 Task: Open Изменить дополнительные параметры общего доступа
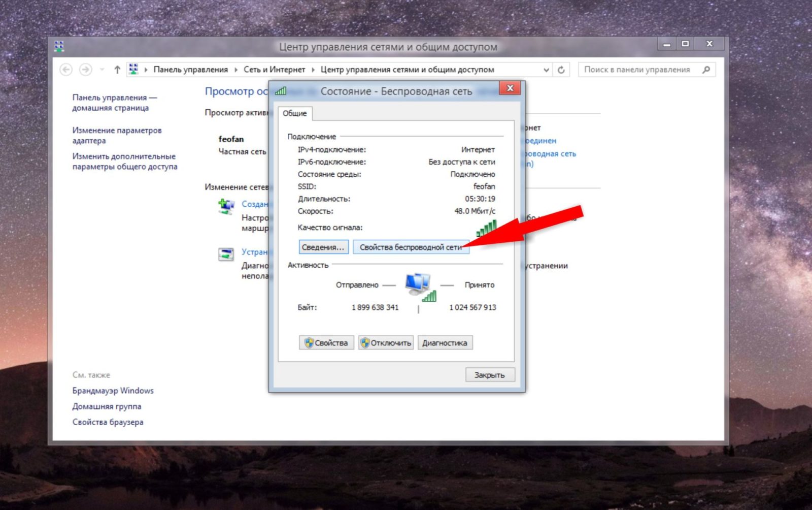tap(125, 162)
